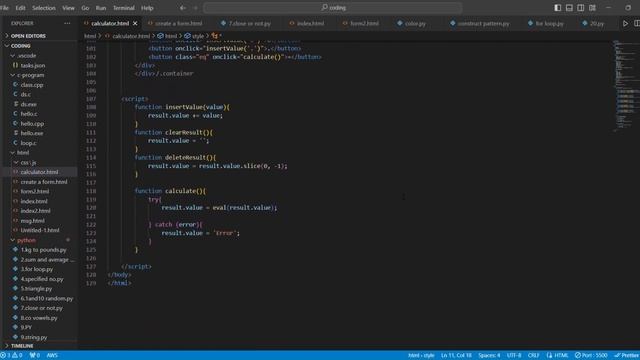Toggle the primary side bar layout icon

tap(558, 8)
